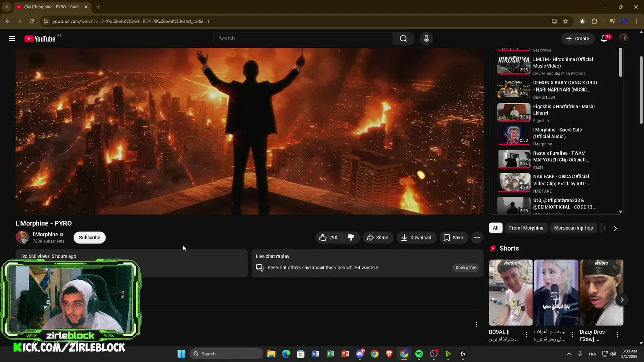Open clock showing 3:33 AM
The height and width of the screenshot is (362, 644).
tap(630, 354)
